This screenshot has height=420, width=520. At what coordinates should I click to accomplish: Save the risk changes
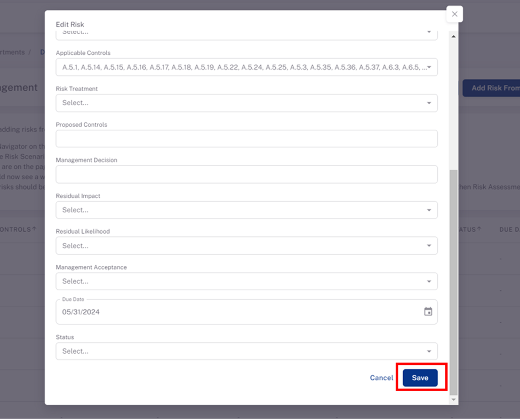(420, 378)
